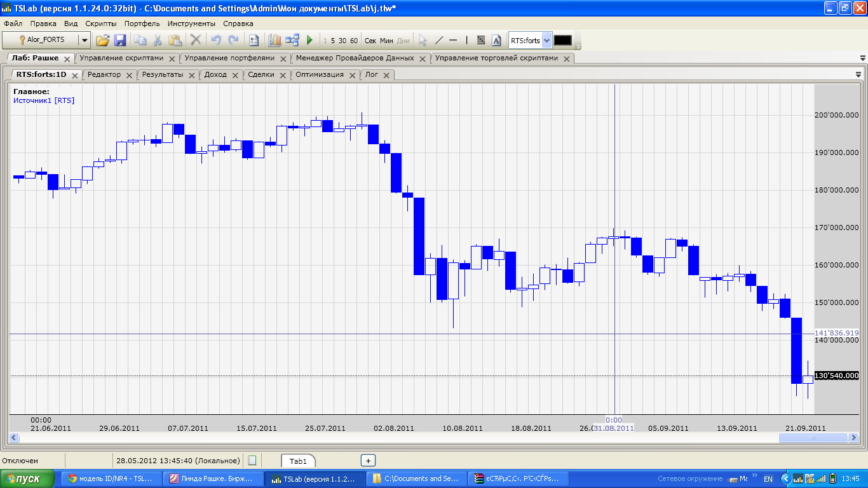Save the script with the floppy disk icon

click(120, 40)
